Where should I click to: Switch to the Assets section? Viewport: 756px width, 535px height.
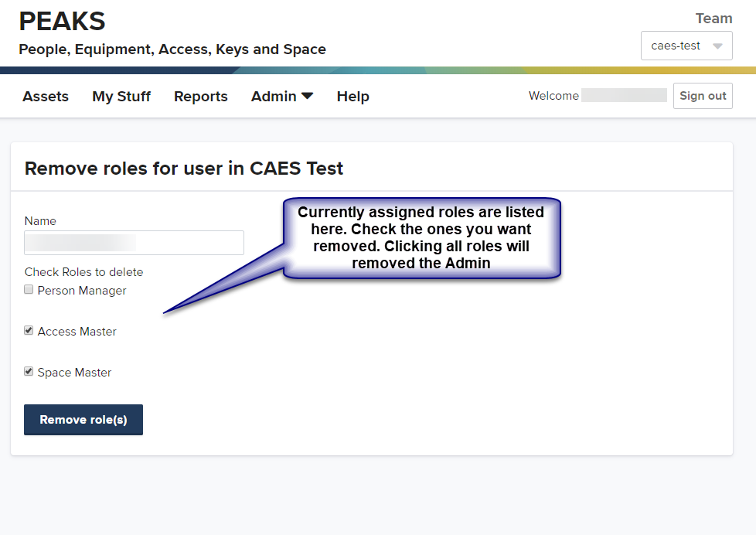tap(45, 95)
